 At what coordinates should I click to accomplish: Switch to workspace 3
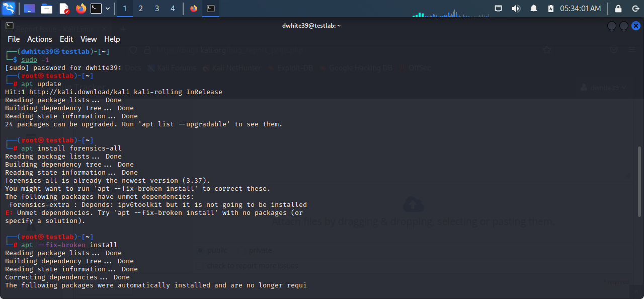pos(156,9)
